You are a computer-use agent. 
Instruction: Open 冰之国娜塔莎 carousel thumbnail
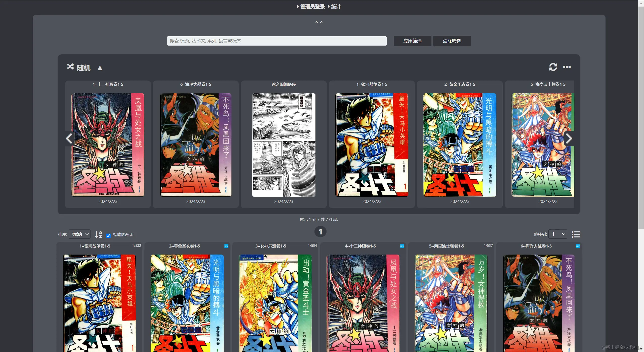[x=284, y=145]
